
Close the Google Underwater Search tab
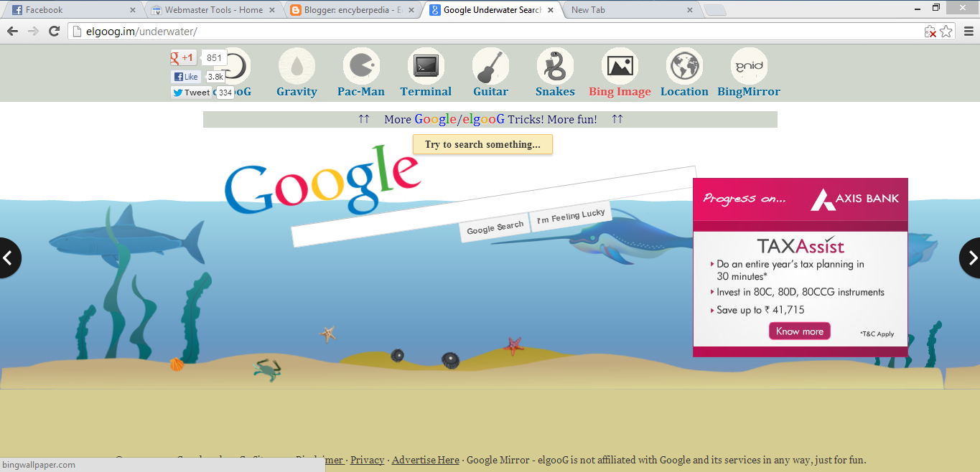(551, 10)
